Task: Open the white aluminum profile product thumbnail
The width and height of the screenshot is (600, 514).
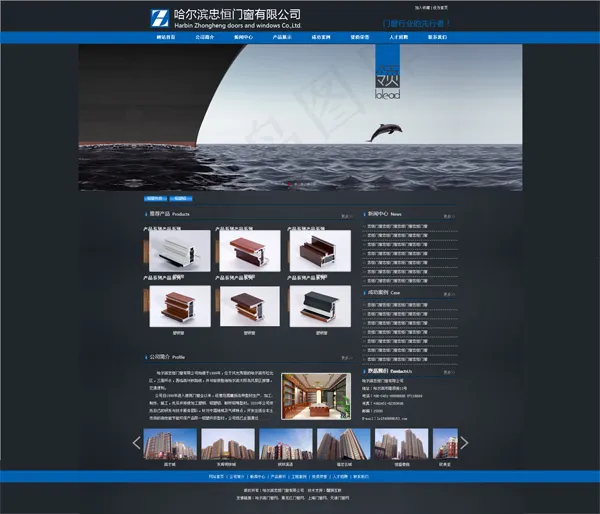Action: pyautogui.click(x=180, y=251)
